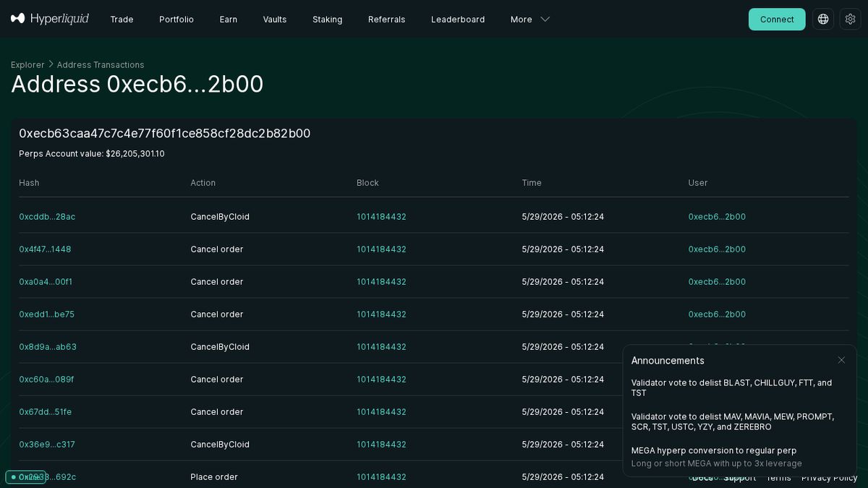Open user link in the 0xa0a4...00f1 row
This screenshot has height=488, width=868.
[x=717, y=282]
